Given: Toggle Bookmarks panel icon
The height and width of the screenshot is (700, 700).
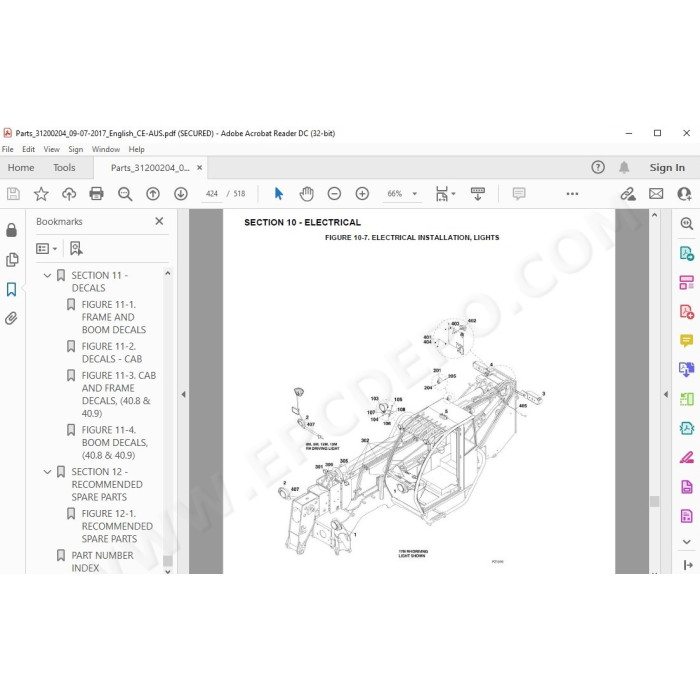Looking at the screenshot, I should click(x=12, y=289).
